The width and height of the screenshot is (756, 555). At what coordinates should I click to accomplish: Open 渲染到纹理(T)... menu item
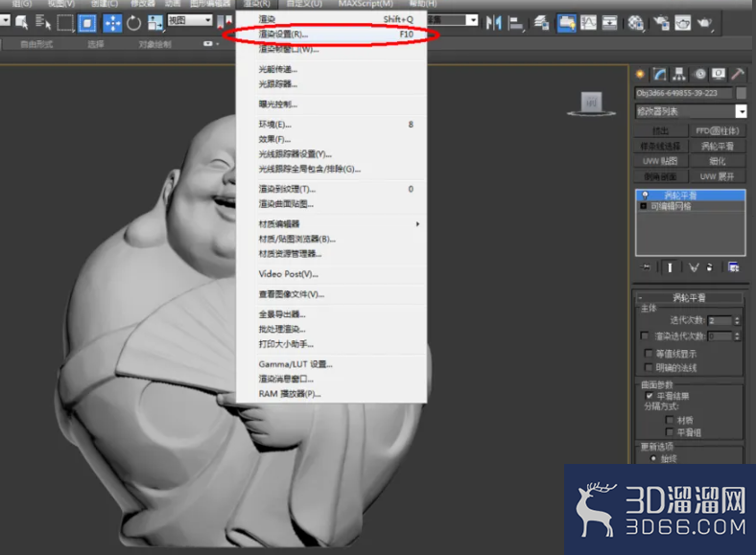[x=331, y=189]
